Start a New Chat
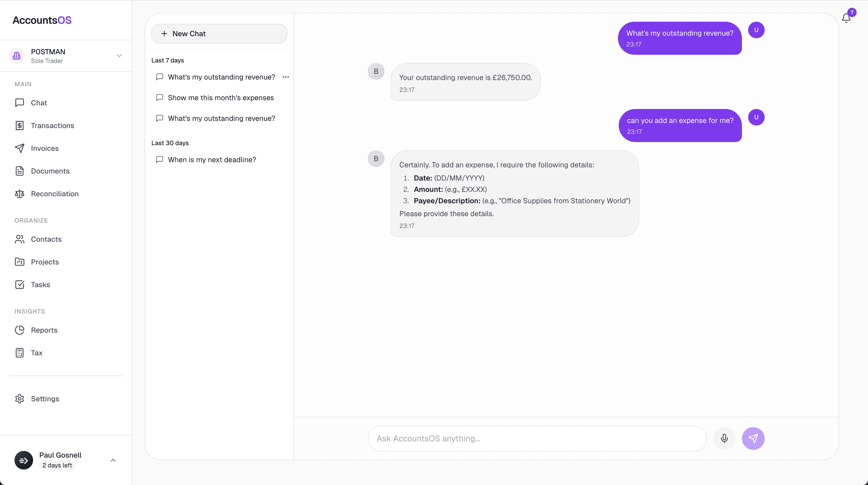This screenshot has width=868, height=485. (x=219, y=33)
